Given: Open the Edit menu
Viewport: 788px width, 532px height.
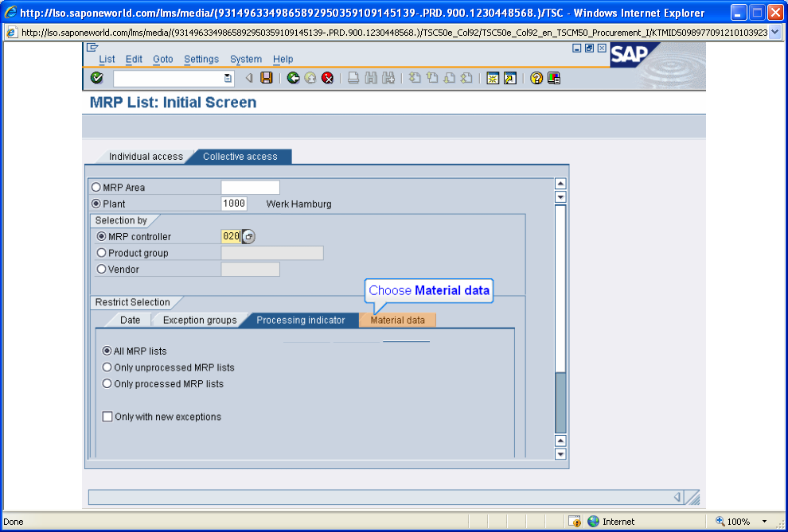Looking at the screenshot, I should pos(134,59).
